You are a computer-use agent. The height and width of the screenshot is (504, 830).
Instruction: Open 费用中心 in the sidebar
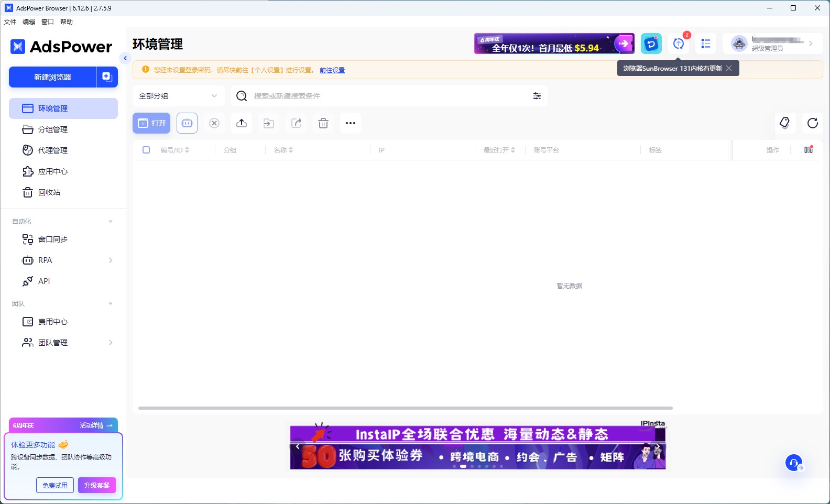click(x=63, y=322)
